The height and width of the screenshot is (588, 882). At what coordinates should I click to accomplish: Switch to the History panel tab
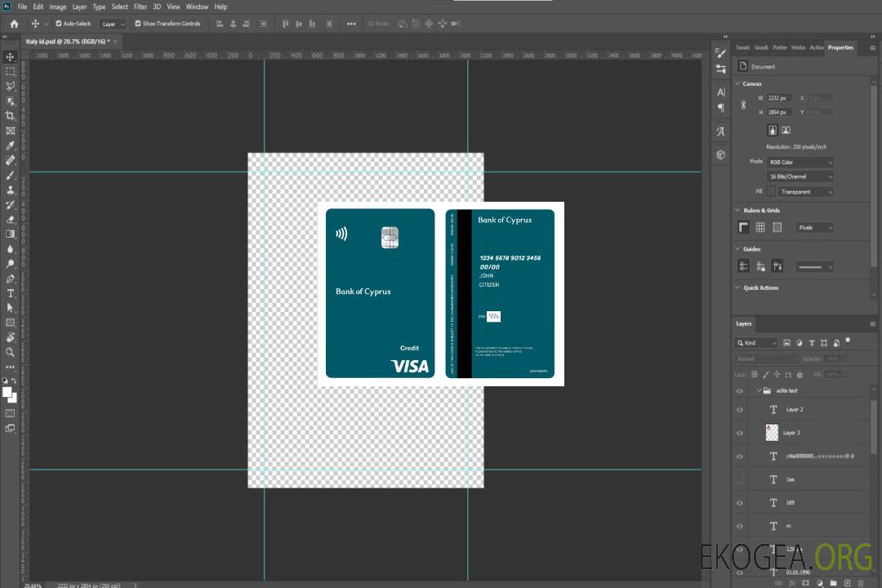point(798,47)
